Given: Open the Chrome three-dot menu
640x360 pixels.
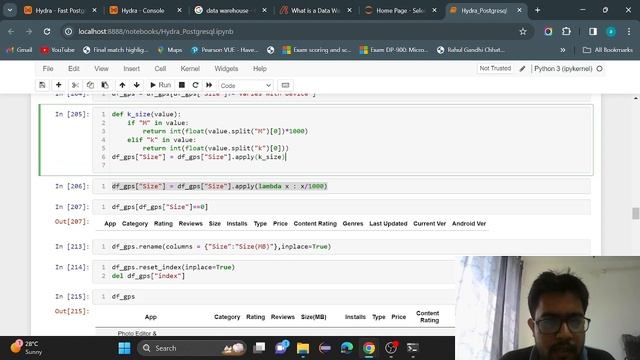Looking at the screenshot, I should tap(629, 31).
